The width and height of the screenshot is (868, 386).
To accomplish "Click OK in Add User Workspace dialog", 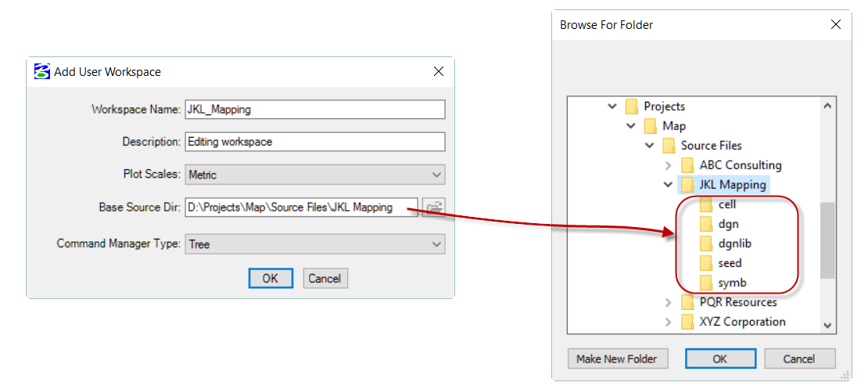I will coord(270,278).
